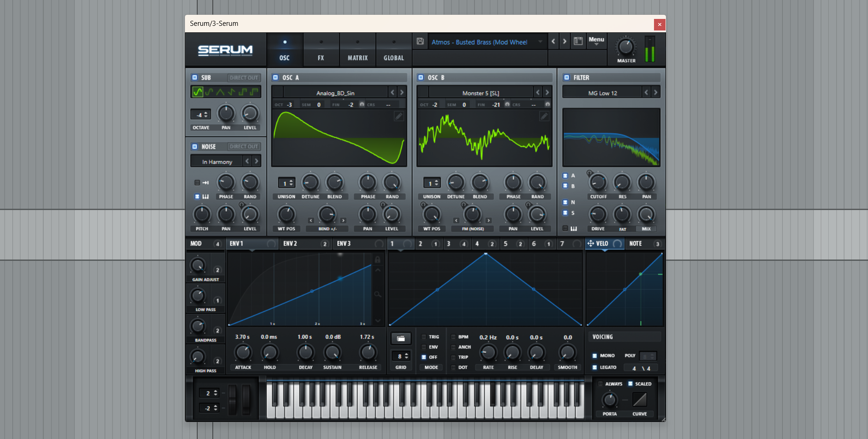Open the In Harmony noise sample list

click(217, 162)
